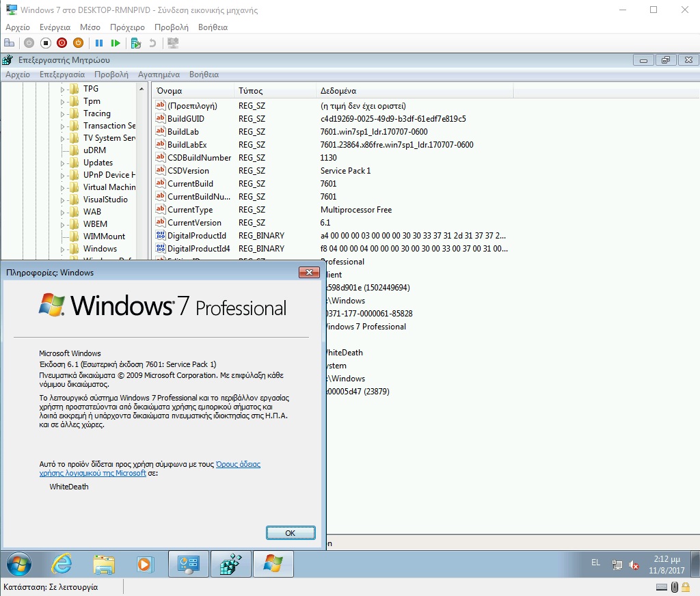Open the VM window's Μέσο menu

coord(90,27)
